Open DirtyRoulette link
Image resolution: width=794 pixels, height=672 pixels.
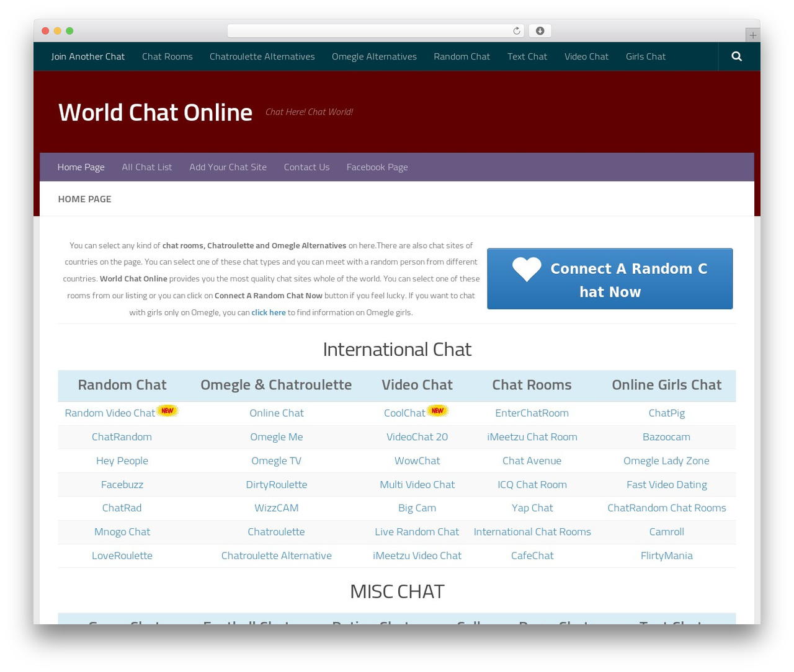coord(276,485)
